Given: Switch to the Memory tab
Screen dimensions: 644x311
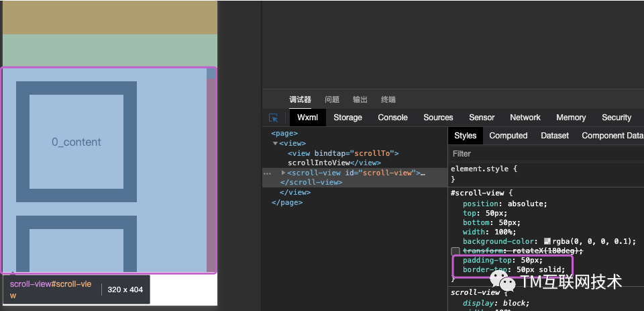Looking at the screenshot, I should tap(571, 118).
